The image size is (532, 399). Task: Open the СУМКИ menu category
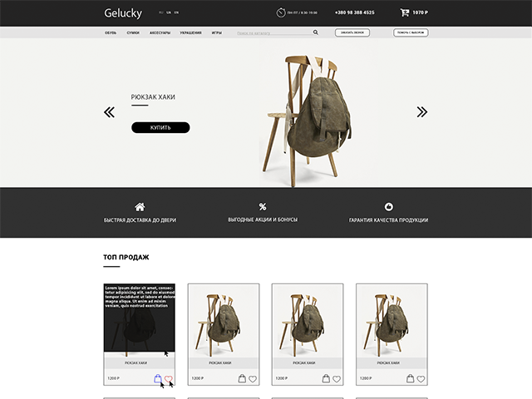pos(133,33)
